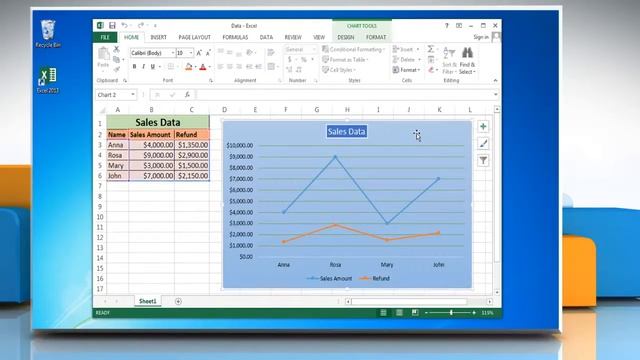Click the vertical scrollbar of the worksheet
The height and width of the screenshot is (360, 640).
(x=497, y=200)
